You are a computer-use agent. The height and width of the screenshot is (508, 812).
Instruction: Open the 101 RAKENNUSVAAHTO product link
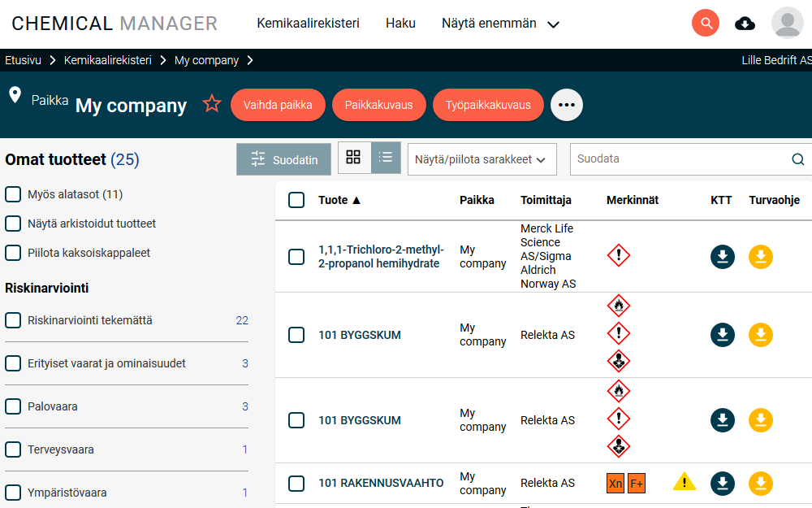coord(381,483)
